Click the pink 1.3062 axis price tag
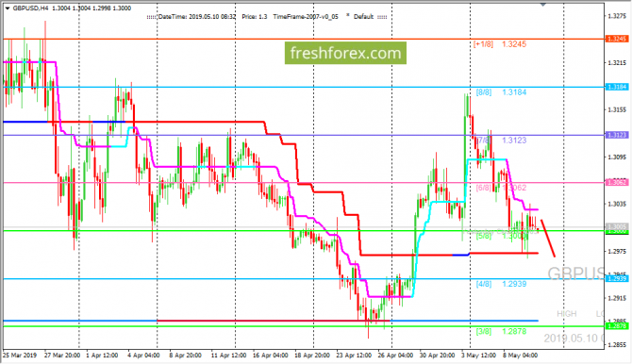 (617, 183)
